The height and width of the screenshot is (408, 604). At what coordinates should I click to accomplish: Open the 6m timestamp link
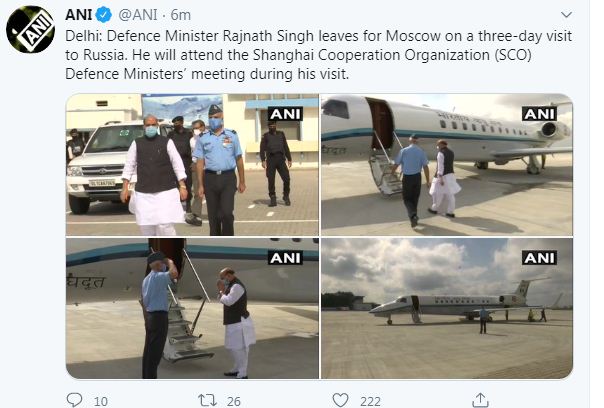pos(181,15)
